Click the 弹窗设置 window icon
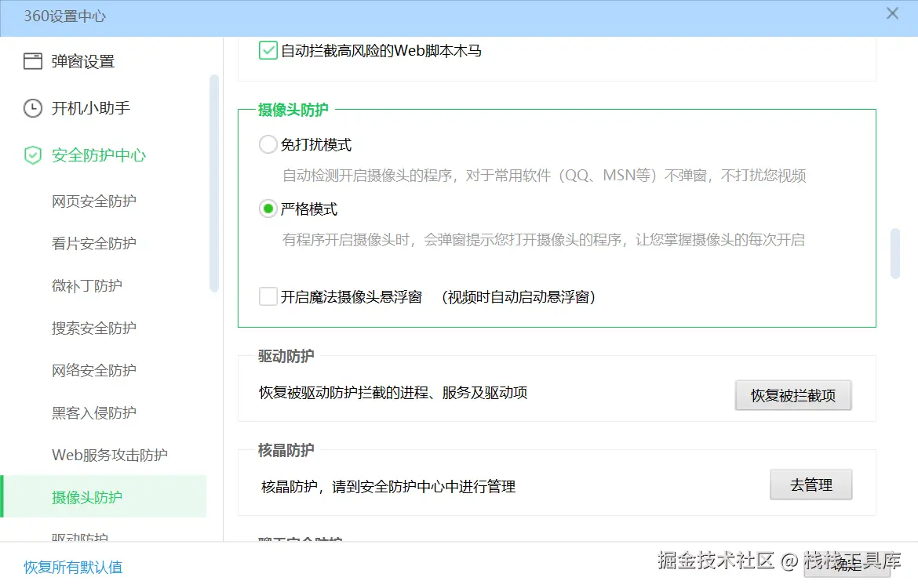 tap(33, 61)
